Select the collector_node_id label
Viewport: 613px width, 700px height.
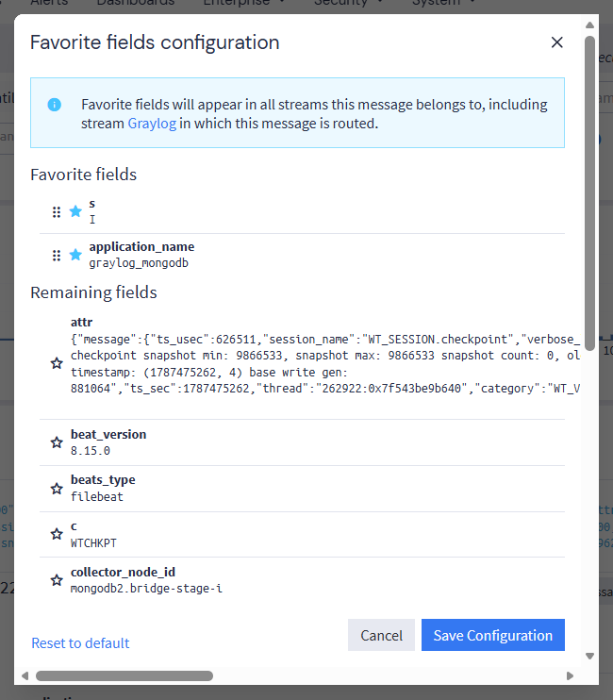pyautogui.click(x=124, y=572)
